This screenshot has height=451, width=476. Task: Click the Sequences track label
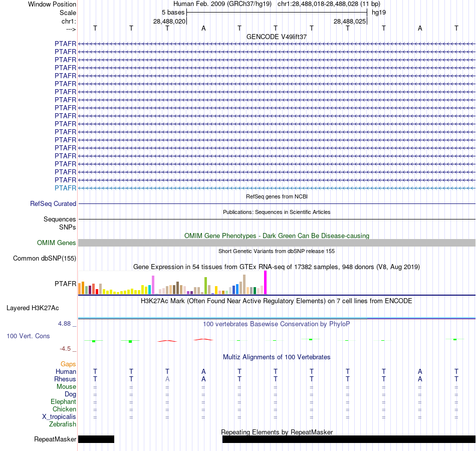point(60,219)
